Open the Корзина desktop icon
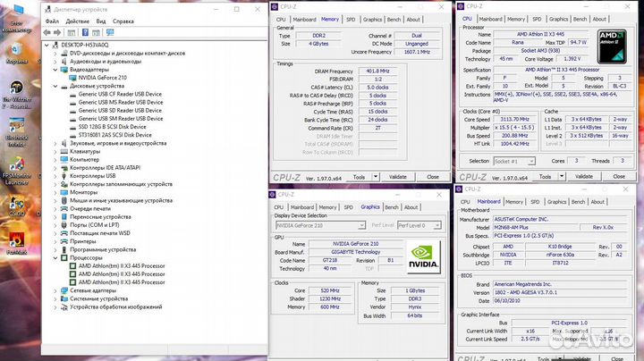The height and width of the screenshot is (361, 644). [17, 55]
